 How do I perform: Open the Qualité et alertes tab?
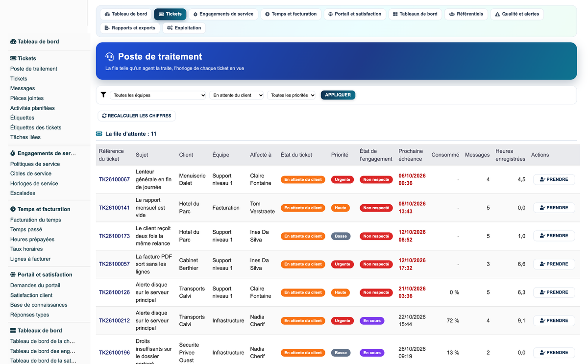pyautogui.click(x=516, y=14)
